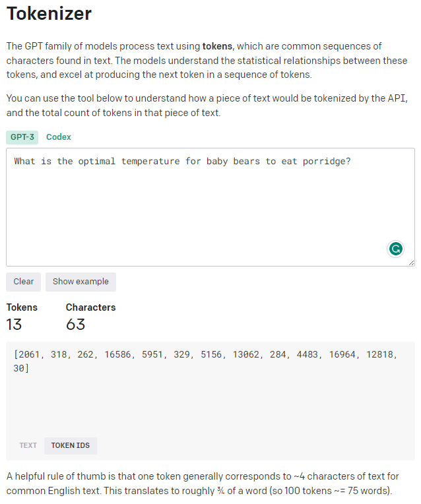Select the Codex tab
Screen dimensions: 421x504
tap(59, 137)
